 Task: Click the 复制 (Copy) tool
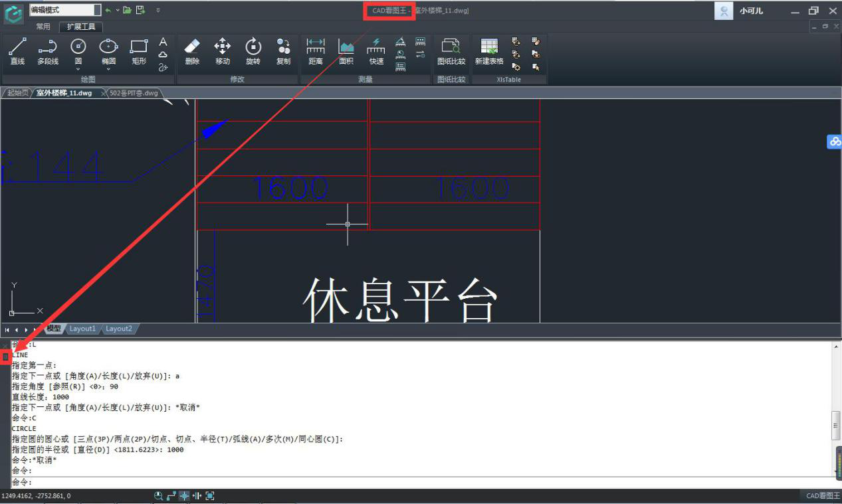(x=283, y=51)
